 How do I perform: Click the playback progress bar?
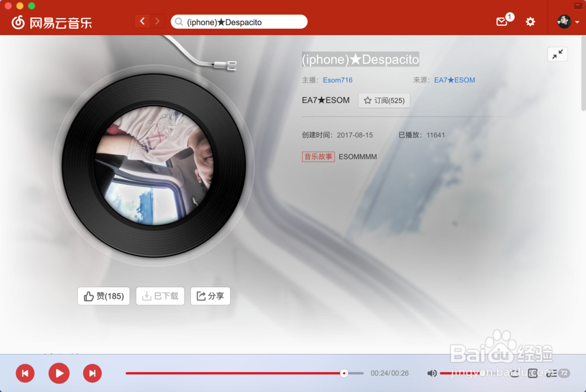245,373
